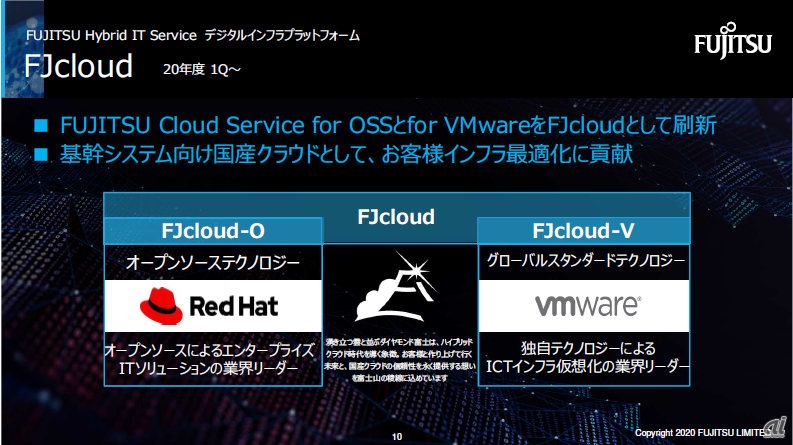Image resolution: width=793 pixels, height=445 pixels.
Task: Click the bullet starting with 基幹システム向け国産クラウド
Action: click(x=346, y=154)
